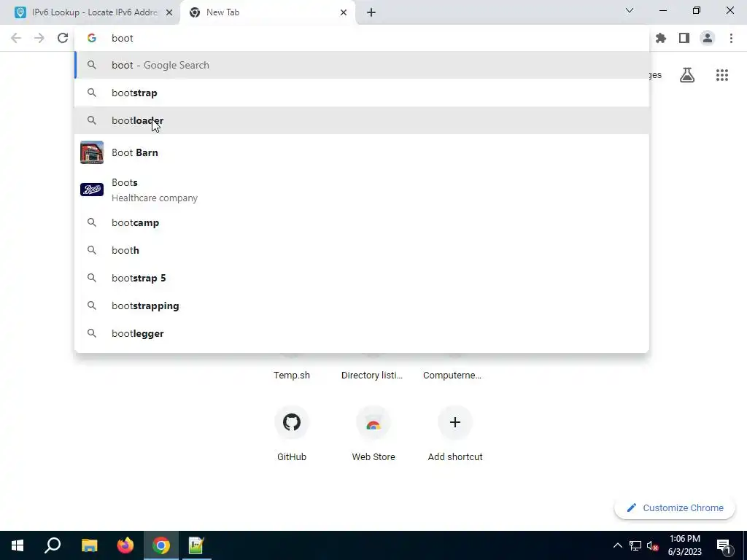Select the New Tab tab
Image resolution: width=747 pixels, height=560 pixels.
tap(268, 12)
